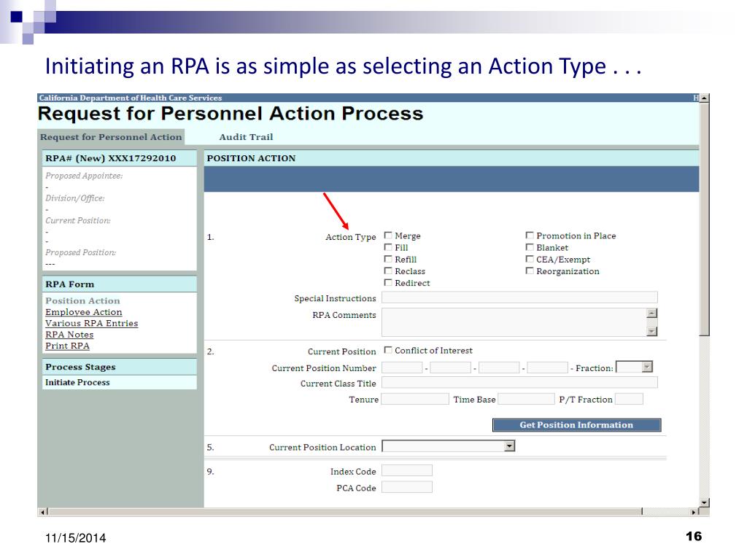Click the page vertical scrollbar up arrow
The height and width of the screenshot is (560, 747).
704,98
